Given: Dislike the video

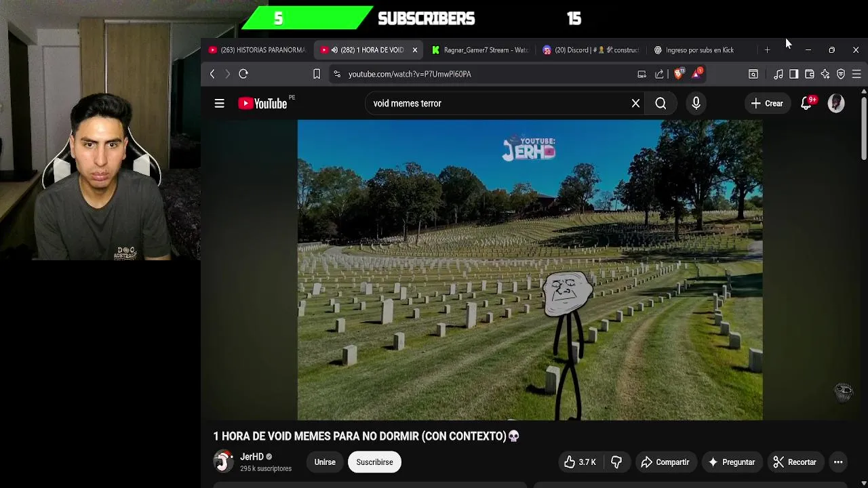Looking at the screenshot, I should (616, 462).
